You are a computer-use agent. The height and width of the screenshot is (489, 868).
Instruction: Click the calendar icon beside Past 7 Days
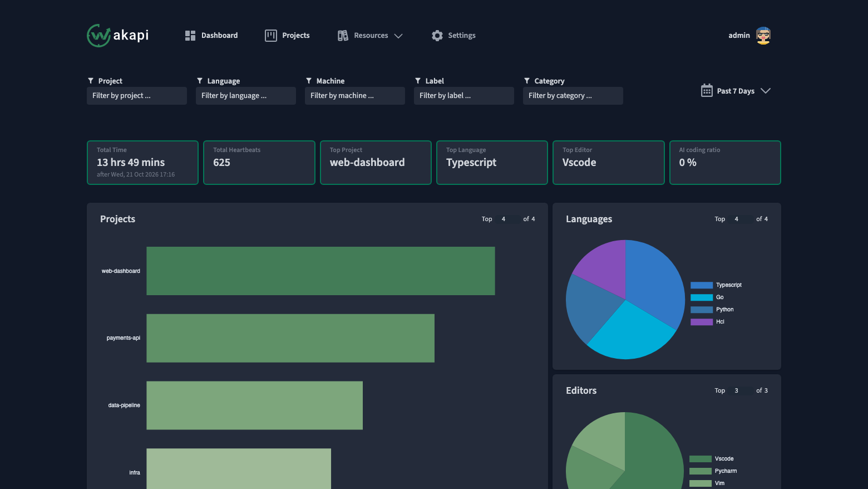click(707, 91)
